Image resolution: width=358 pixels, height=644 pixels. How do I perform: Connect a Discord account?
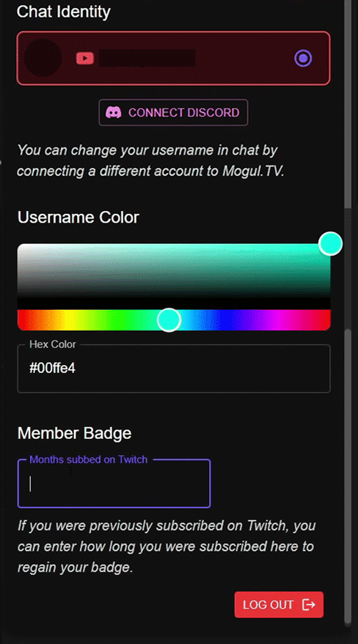click(x=173, y=113)
